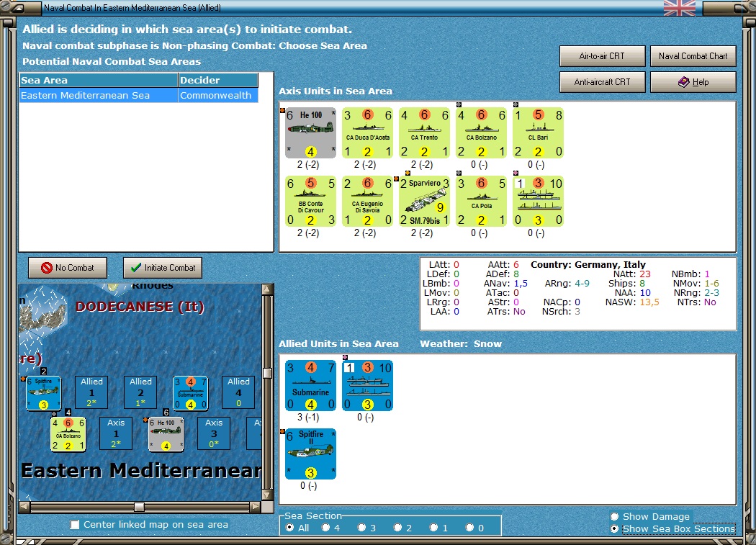Click the map vertical scrollbar up arrow
756x545 pixels.
[x=267, y=289]
